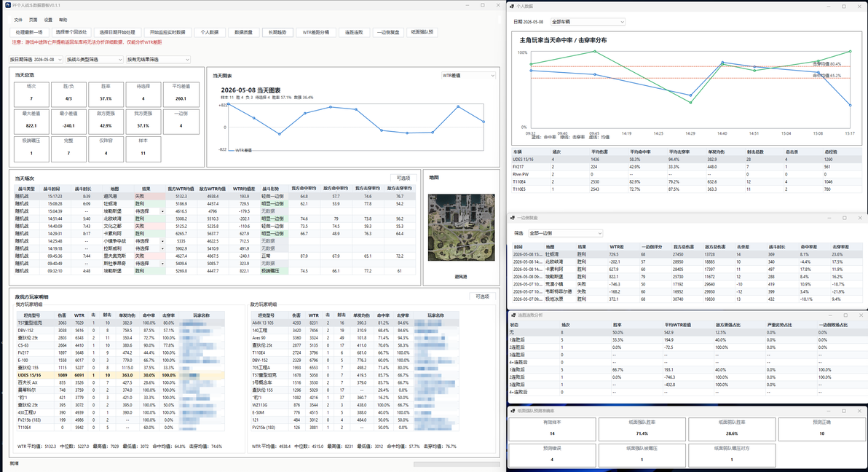The width and height of the screenshot is (868, 472).
Task: Click the 个人数据 window title icon
Action: coord(512,6)
